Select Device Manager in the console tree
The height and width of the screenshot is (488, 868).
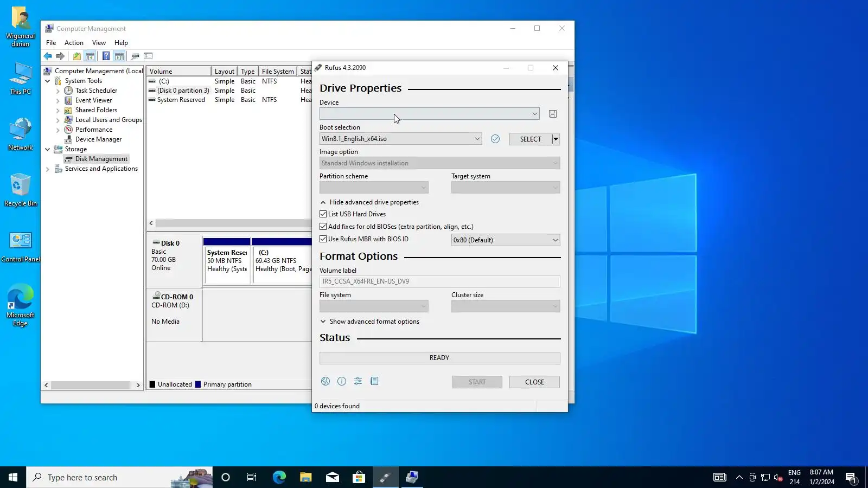click(x=98, y=139)
